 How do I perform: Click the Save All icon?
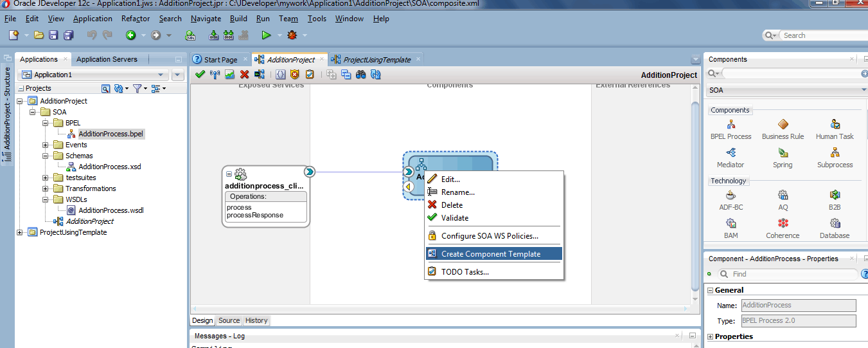click(69, 35)
